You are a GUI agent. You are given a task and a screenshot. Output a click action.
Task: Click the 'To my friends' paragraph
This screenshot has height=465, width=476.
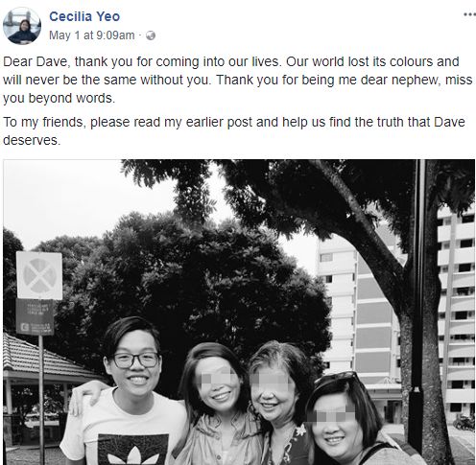tap(234, 131)
